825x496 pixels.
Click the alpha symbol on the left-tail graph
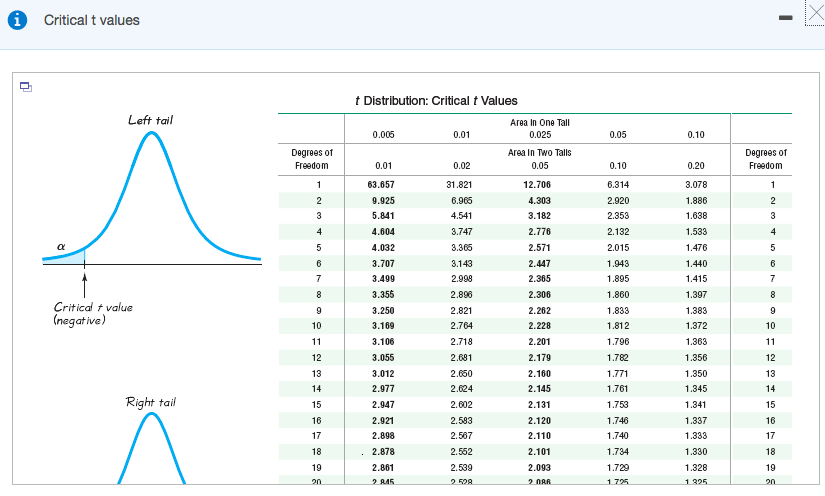tap(60, 242)
